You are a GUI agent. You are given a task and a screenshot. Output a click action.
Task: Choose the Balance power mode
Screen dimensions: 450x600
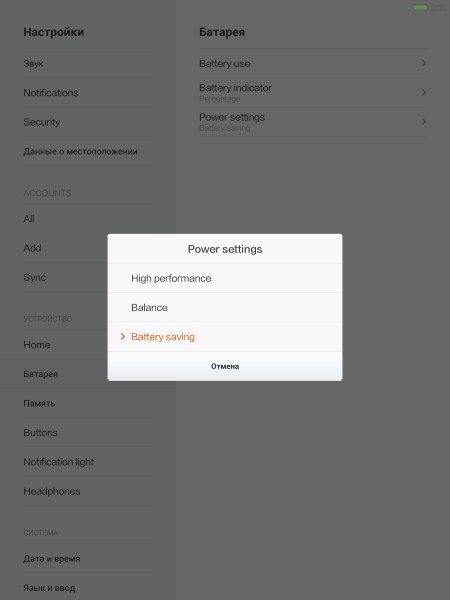[225, 308]
